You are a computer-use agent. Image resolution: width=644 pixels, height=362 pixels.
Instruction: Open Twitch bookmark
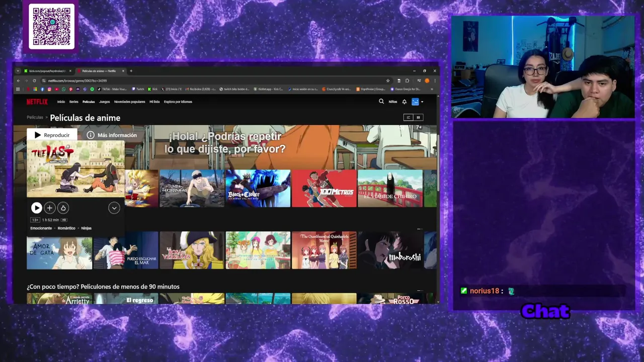click(138, 89)
